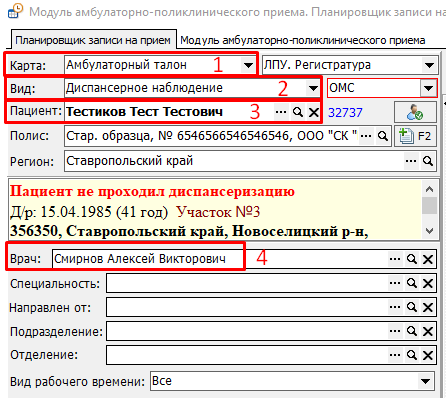Click ellipsis button in Пациент field

281,112
